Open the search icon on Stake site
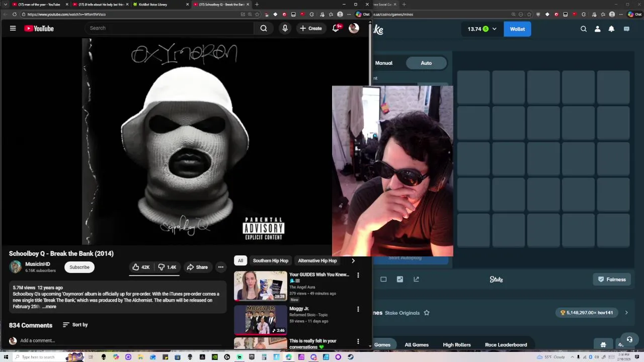Image resolution: width=644 pixels, height=362 pixels. click(584, 29)
